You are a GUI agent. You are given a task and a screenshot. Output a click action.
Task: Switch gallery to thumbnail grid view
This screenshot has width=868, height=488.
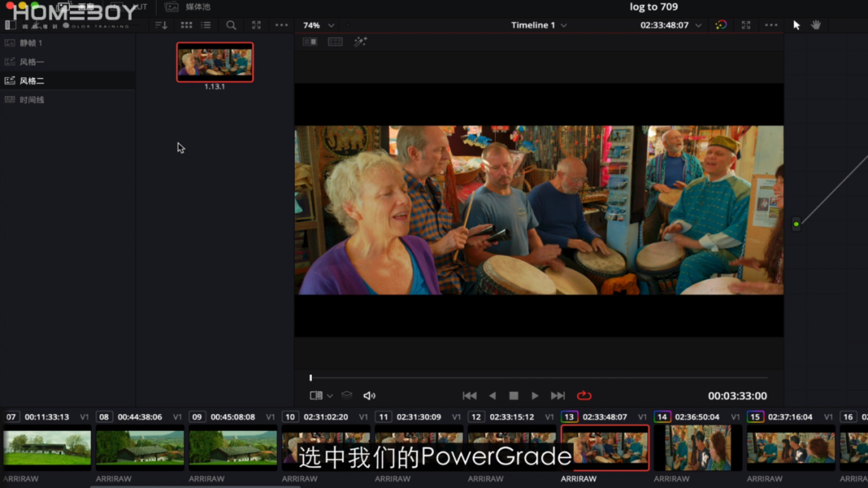pos(186,25)
